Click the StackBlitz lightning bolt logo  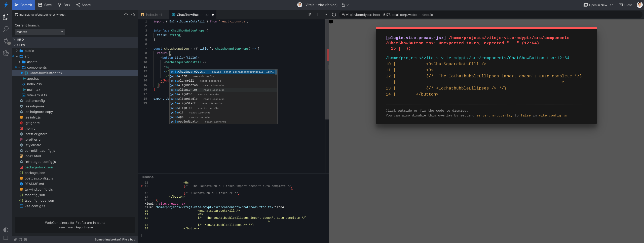(x=6, y=5)
